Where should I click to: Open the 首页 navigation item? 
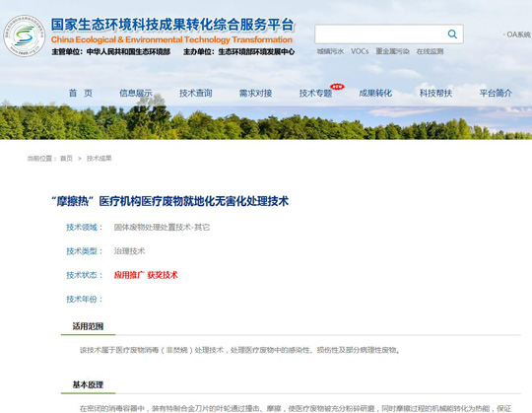click(81, 93)
